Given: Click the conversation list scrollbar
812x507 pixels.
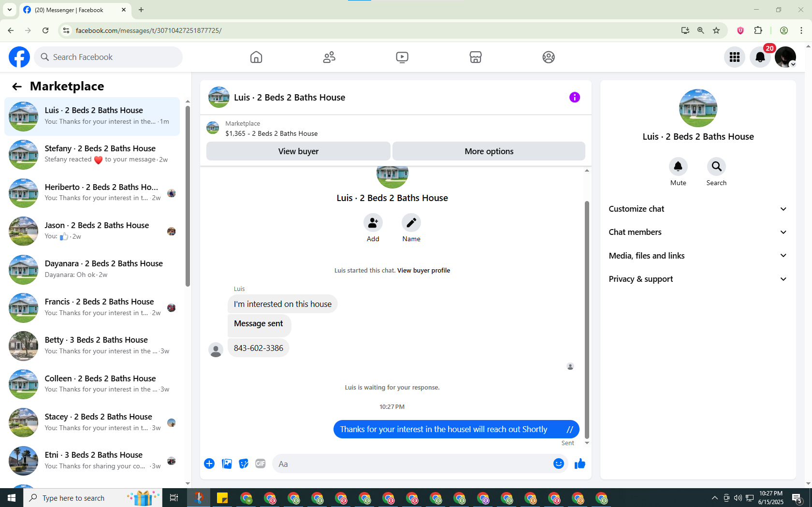Looking at the screenshot, I should [x=188, y=196].
